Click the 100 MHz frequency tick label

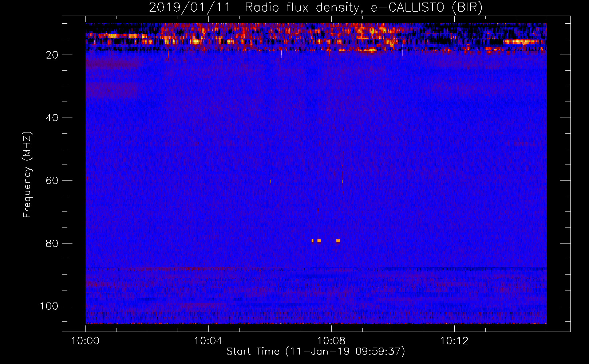point(49,306)
